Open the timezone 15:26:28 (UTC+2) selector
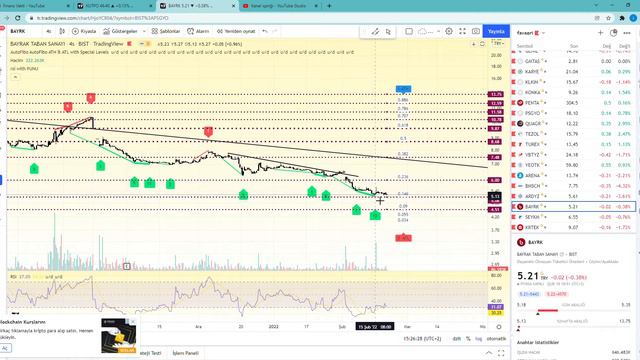The width and height of the screenshot is (640, 360). (423, 339)
